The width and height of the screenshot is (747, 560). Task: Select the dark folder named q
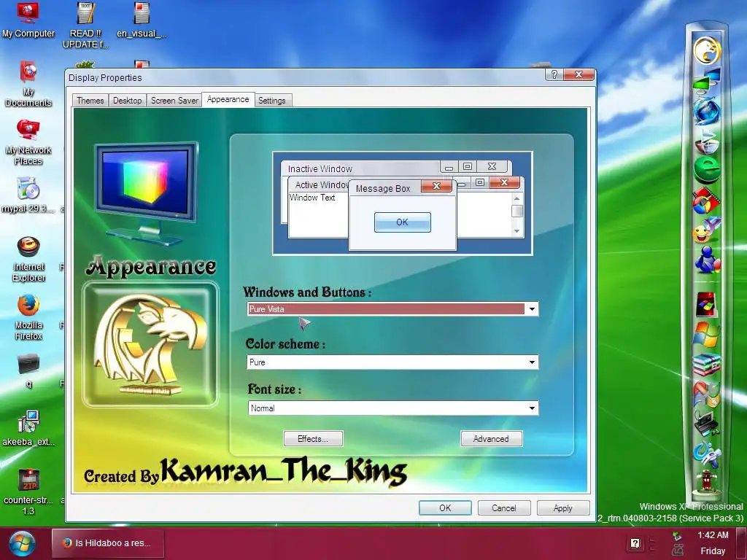tap(28, 370)
